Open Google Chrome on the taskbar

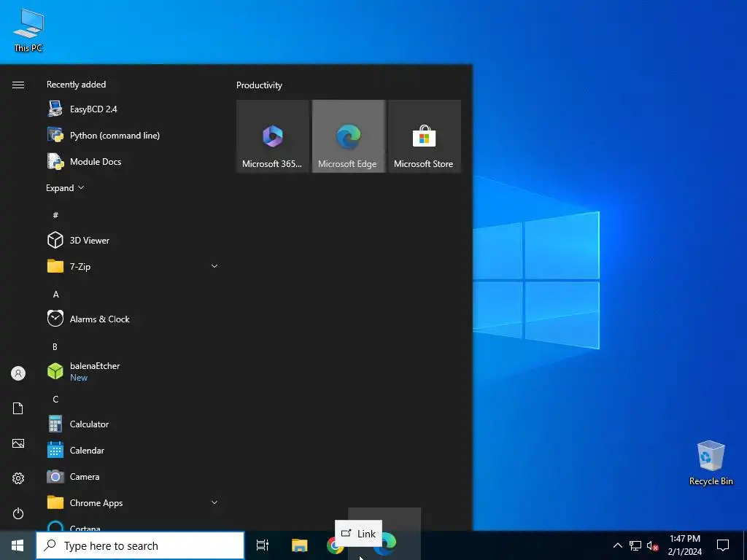336,545
